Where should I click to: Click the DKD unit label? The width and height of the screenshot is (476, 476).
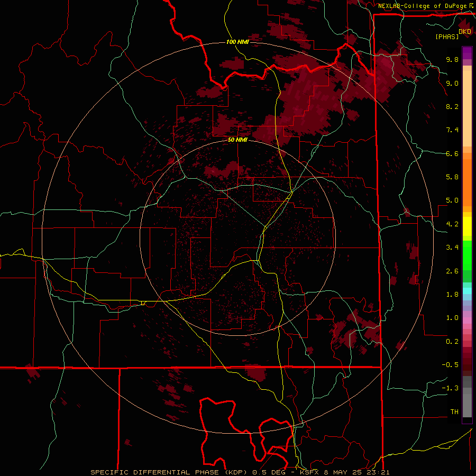[465, 32]
